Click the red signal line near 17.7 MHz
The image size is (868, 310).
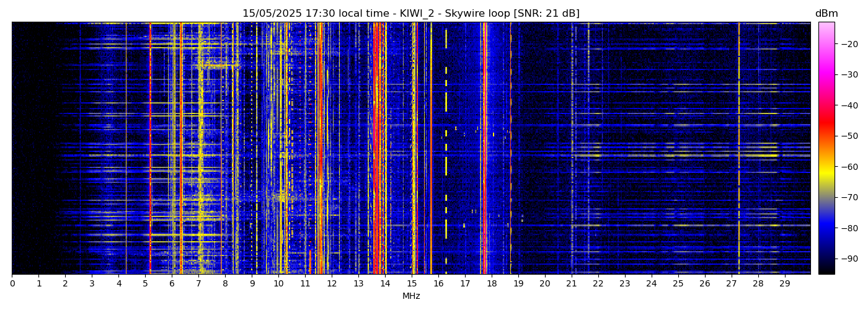pos(484,149)
